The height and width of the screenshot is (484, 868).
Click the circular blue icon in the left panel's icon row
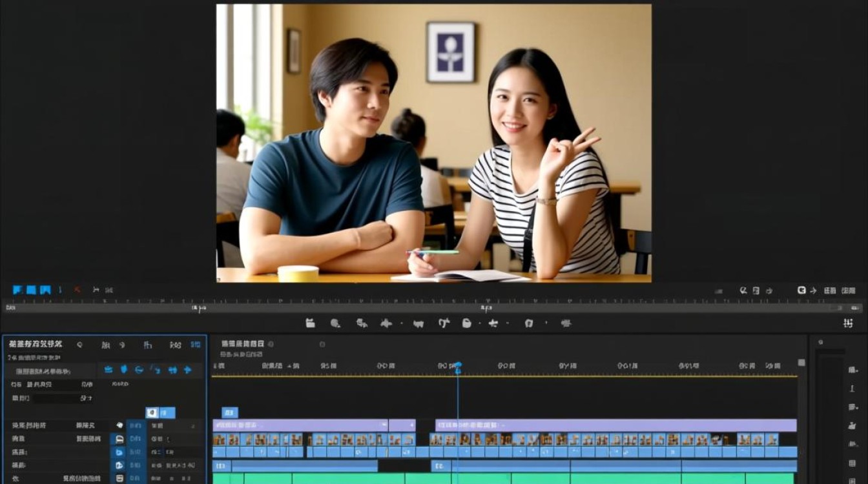coord(139,370)
